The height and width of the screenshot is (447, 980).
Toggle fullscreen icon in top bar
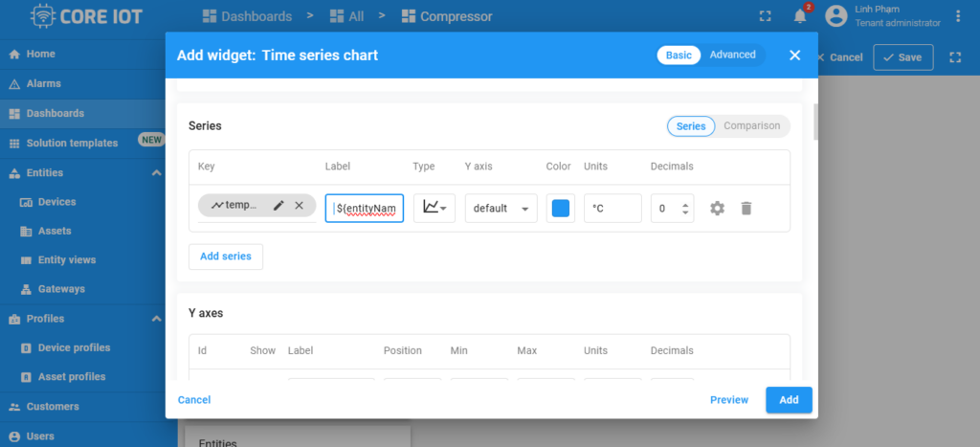pyautogui.click(x=765, y=16)
